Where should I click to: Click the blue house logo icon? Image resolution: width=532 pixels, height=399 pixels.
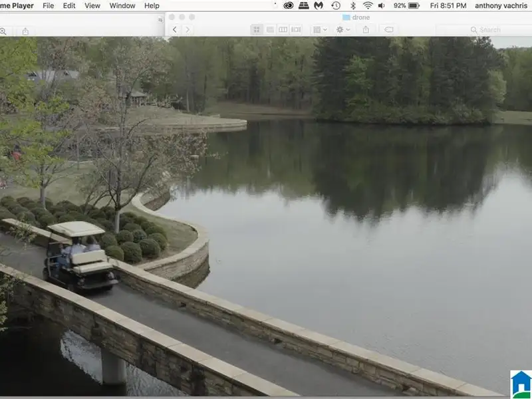click(521, 384)
